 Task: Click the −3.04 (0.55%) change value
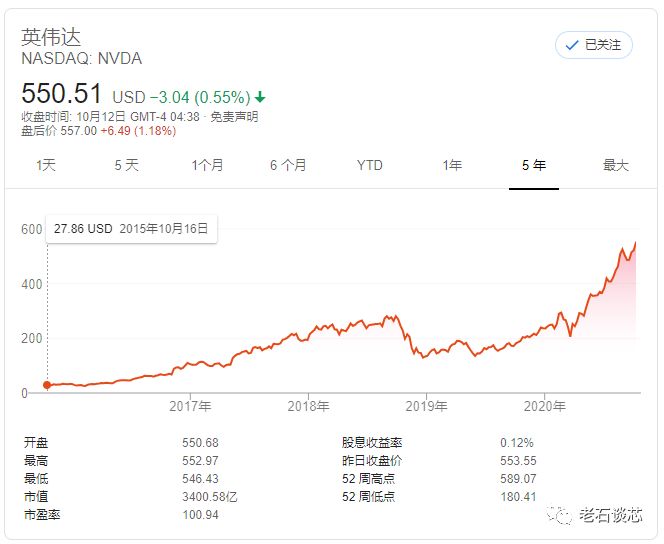tap(200, 97)
